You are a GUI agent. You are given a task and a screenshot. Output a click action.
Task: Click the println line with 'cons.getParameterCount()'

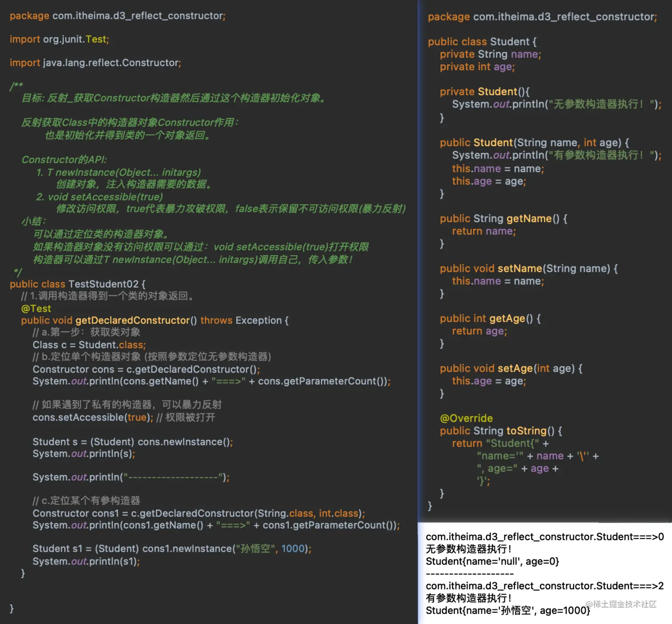pos(212,381)
